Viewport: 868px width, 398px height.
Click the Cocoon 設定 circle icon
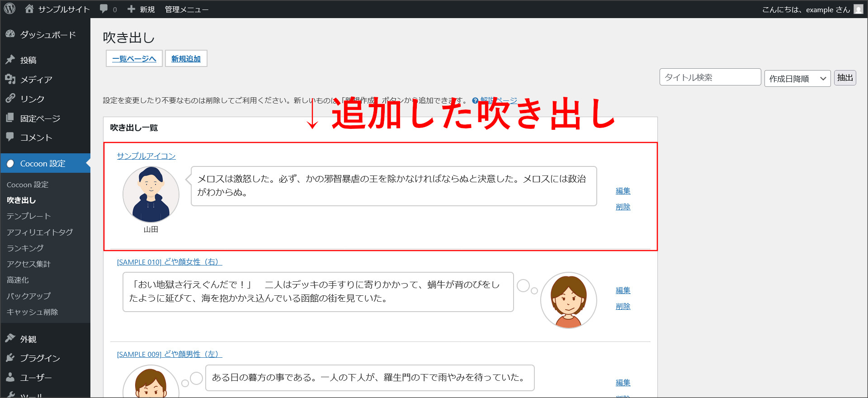[10, 163]
